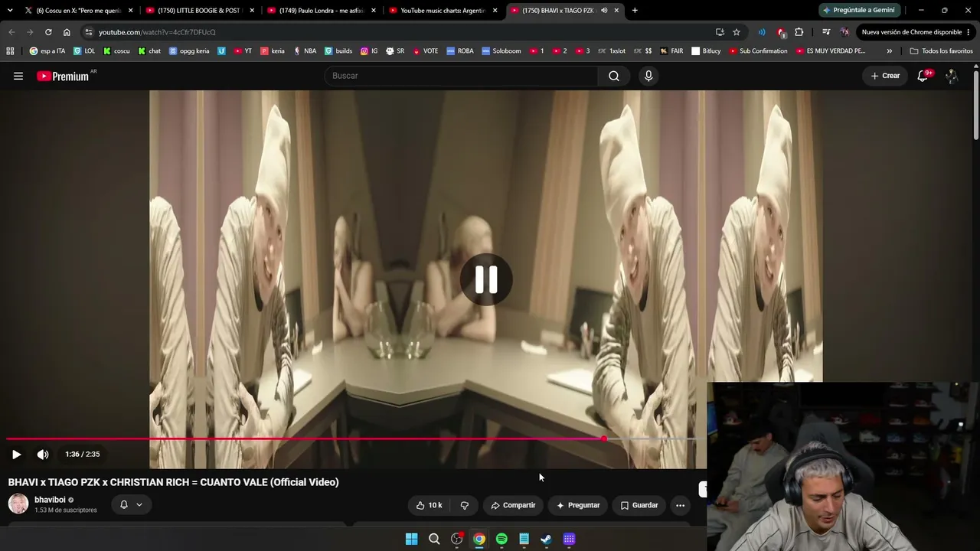Viewport: 980px width, 551px height.
Task: Open a new Chrome tab
Action: pos(635,10)
